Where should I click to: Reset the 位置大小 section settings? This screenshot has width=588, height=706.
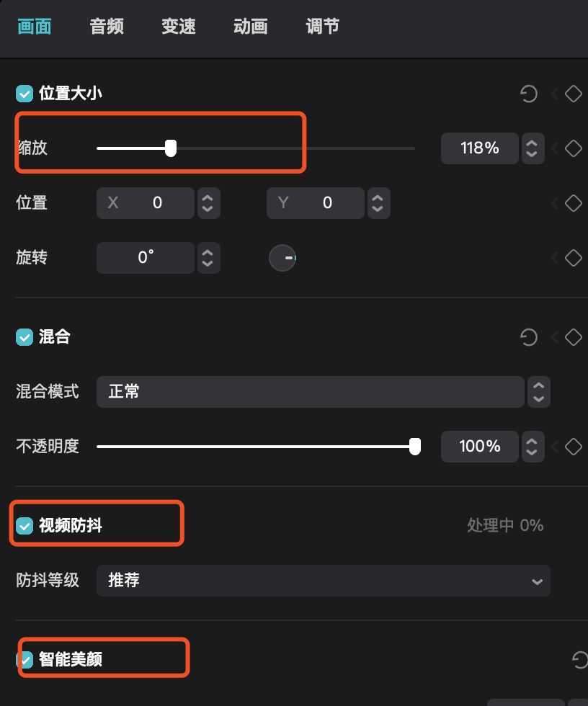(529, 94)
